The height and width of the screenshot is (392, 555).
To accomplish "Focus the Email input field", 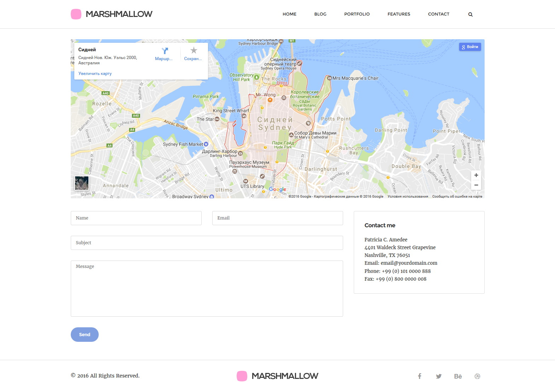I will [278, 218].
